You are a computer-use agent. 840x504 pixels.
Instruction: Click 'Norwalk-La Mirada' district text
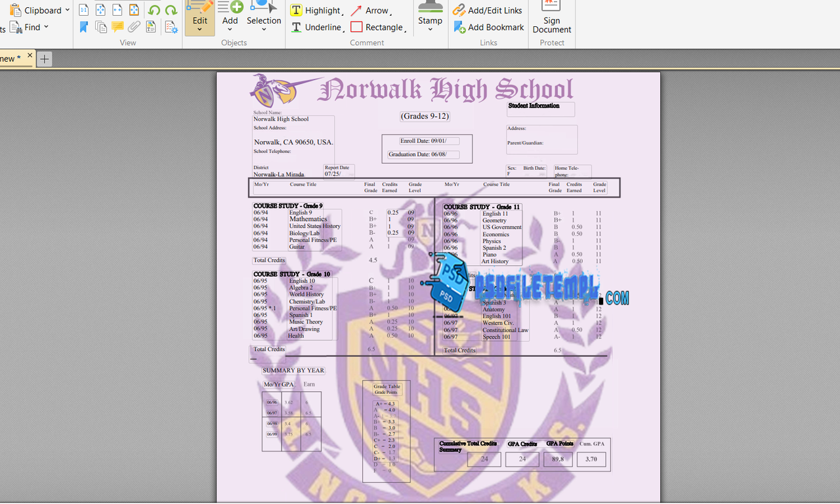coord(279,175)
